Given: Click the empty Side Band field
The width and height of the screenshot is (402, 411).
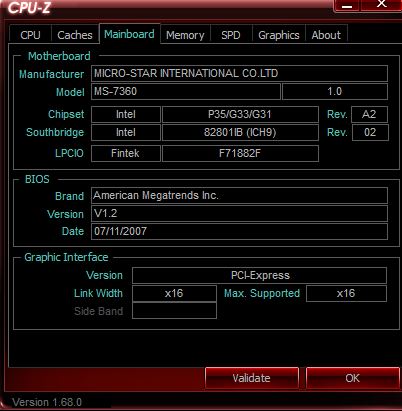Looking at the screenshot, I should point(174,311).
